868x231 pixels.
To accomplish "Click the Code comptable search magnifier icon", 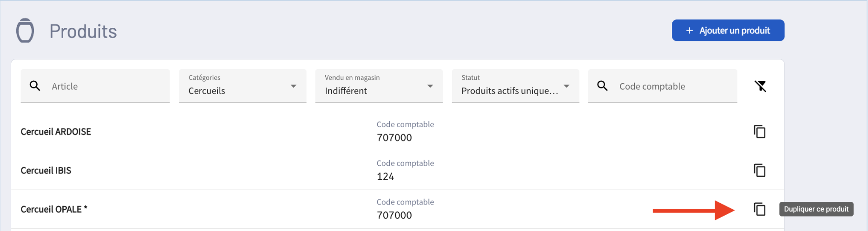I will tap(602, 86).
